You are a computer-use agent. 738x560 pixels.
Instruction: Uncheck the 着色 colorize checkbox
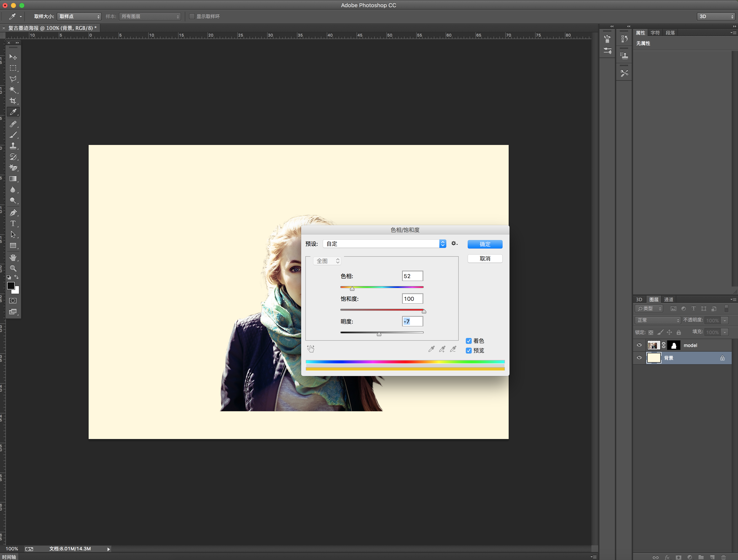coord(468,341)
